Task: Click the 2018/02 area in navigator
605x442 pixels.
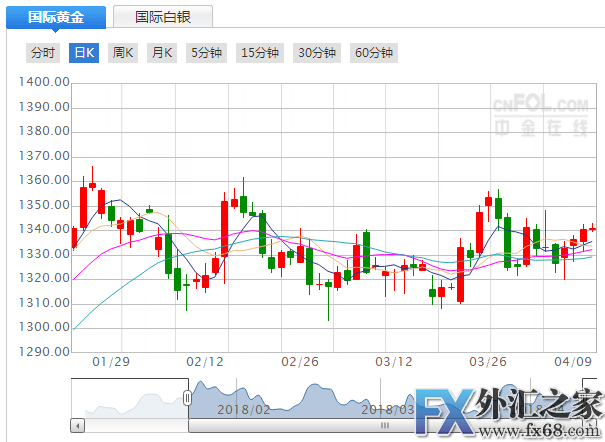Action: coord(243,408)
